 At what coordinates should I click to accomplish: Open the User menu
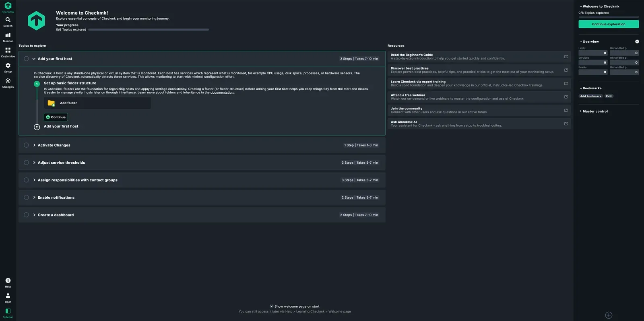coord(8,298)
